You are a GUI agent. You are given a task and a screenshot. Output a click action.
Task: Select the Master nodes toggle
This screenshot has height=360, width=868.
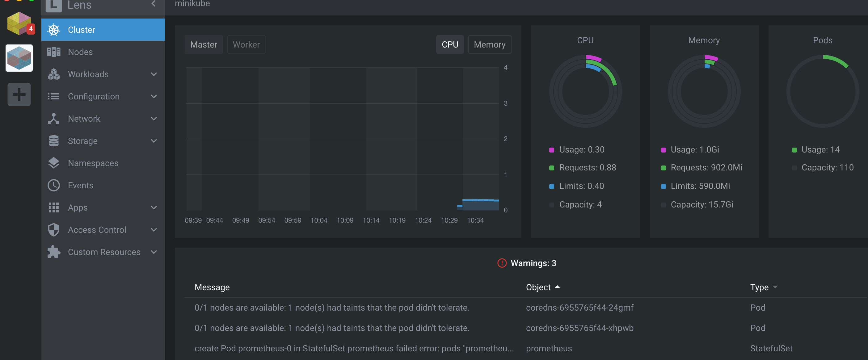(204, 44)
